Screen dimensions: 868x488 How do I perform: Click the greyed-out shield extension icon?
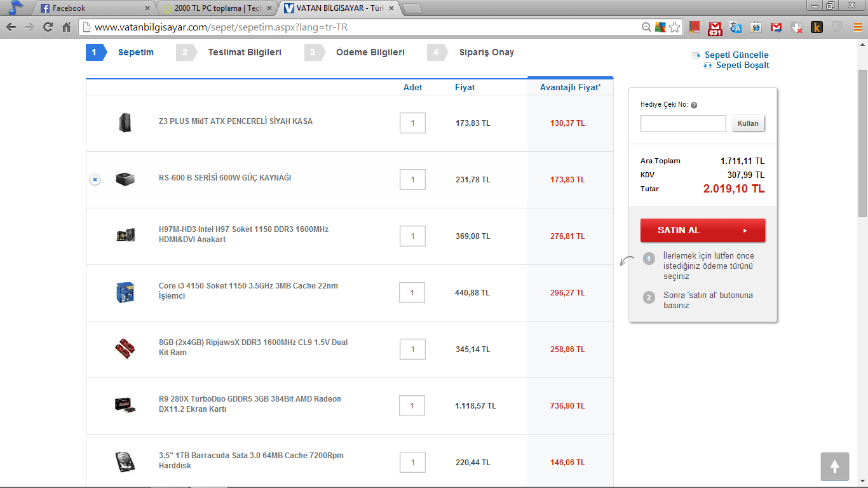coord(837,27)
